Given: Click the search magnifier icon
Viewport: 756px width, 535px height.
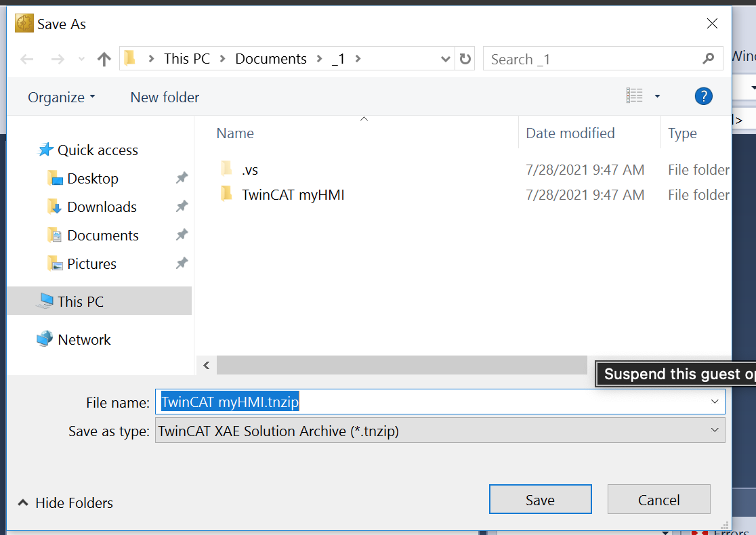Looking at the screenshot, I should click(x=709, y=59).
